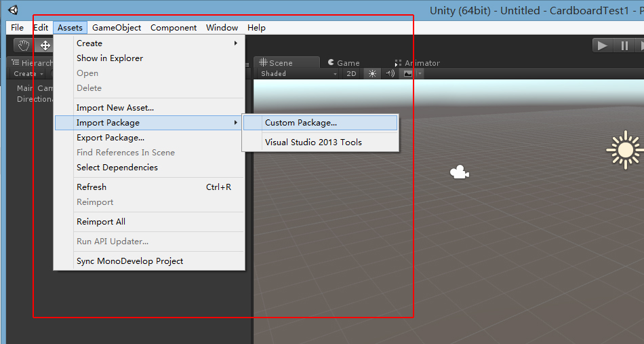644x344 pixels.
Task: Select camera gizmo in scene view
Action: pos(460,172)
